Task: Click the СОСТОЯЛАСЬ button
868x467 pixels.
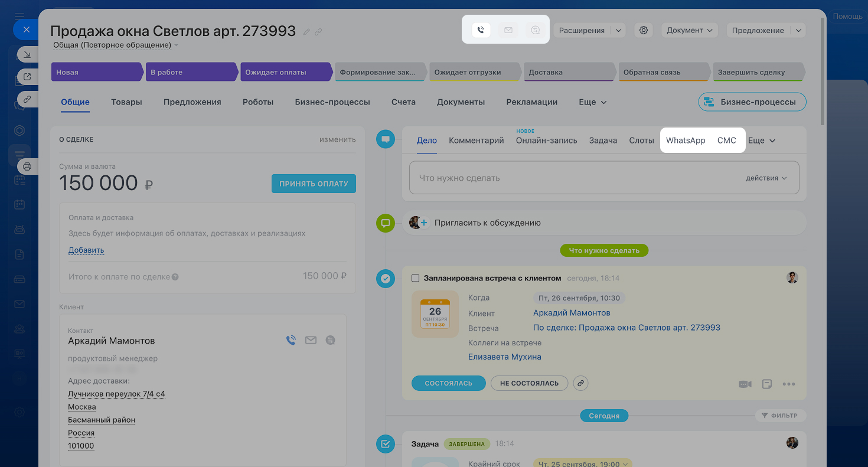Action: click(x=448, y=383)
